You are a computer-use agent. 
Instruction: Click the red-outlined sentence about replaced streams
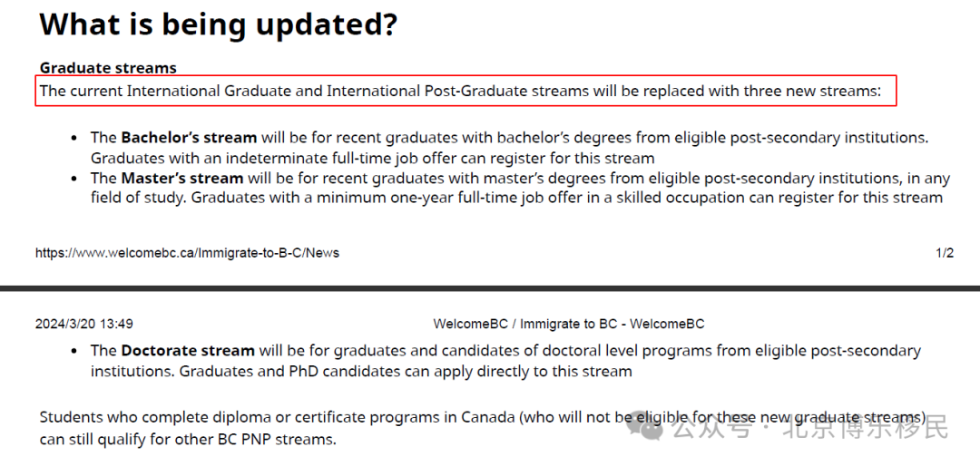pyautogui.click(x=465, y=92)
